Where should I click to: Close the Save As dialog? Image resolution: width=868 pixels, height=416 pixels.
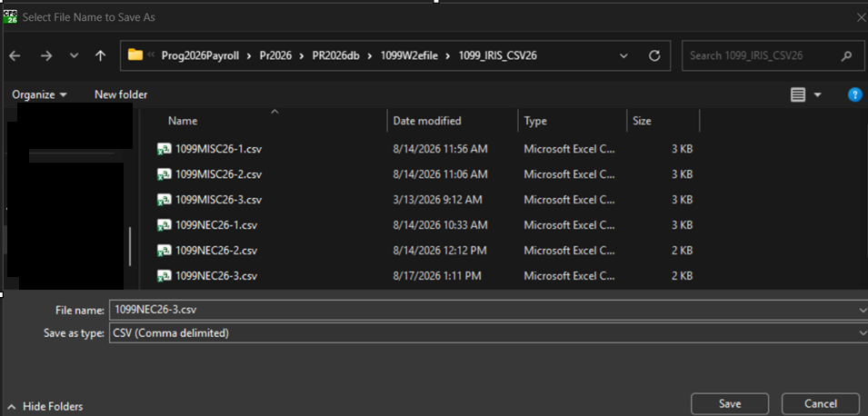coord(861,17)
